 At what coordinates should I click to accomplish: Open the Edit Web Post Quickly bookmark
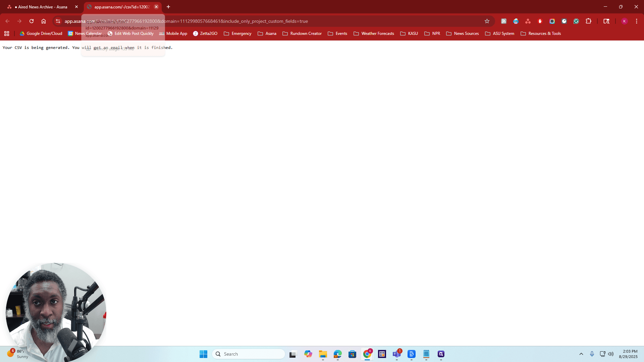pyautogui.click(x=130, y=34)
